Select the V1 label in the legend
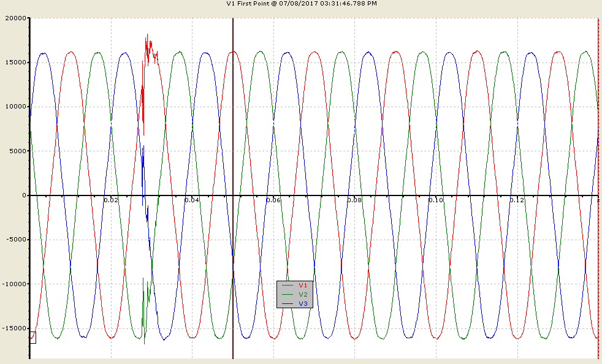The image size is (602, 364). [x=303, y=286]
